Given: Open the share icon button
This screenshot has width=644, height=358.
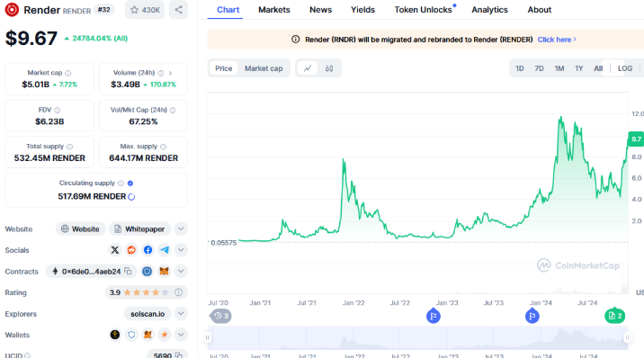Looking at the screenshot, I should tap(179, 10).
